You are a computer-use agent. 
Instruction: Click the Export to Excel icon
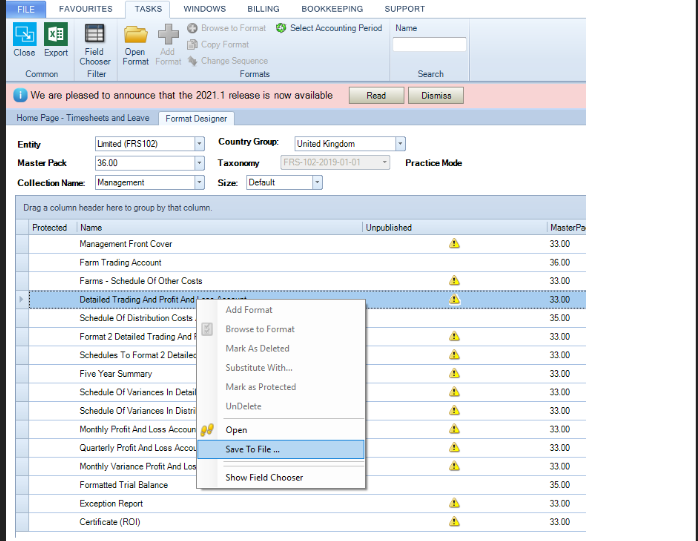(x=56, y=35)
